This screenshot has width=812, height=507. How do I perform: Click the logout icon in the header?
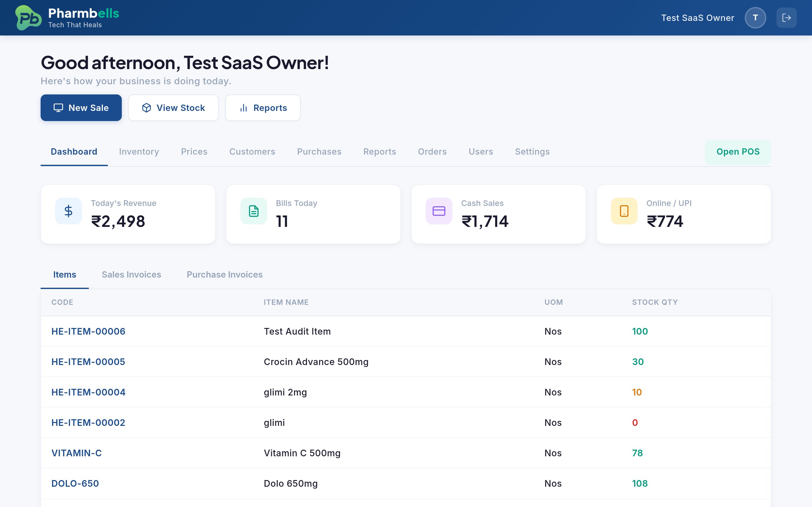tap(787, 17)
